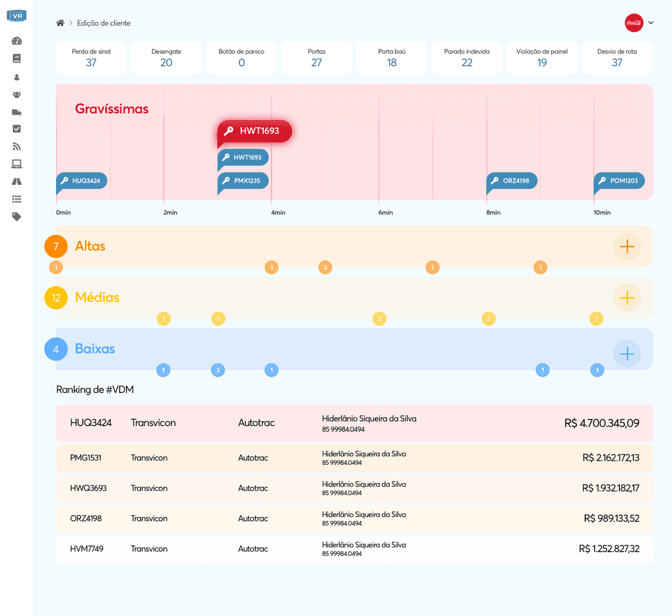Expand the Baixas section with plus button
672x616 pixels.
click(627, 354)
